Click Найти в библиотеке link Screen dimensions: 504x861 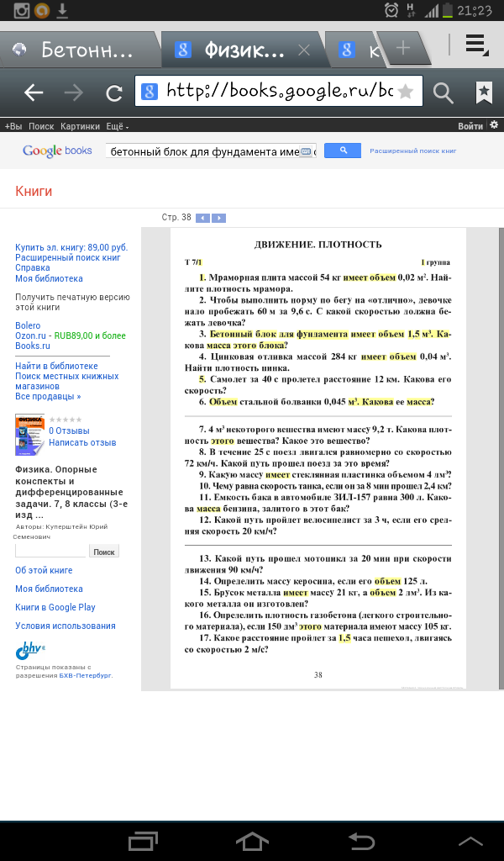pos(56,366)
